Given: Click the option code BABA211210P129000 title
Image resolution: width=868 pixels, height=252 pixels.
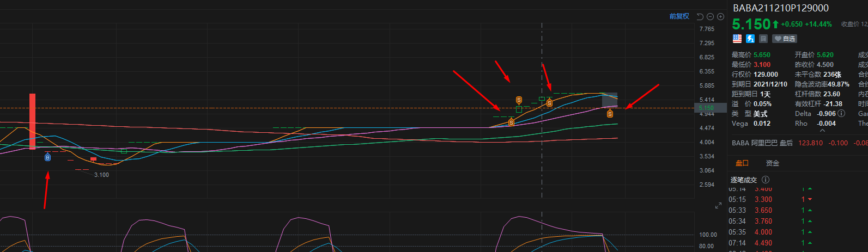Looking at the screenshot, I should pyautogui.click(x=781, y=8).
